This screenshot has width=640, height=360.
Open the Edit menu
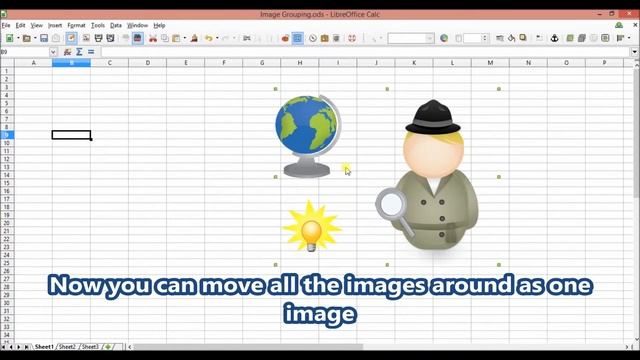point(20,25)
